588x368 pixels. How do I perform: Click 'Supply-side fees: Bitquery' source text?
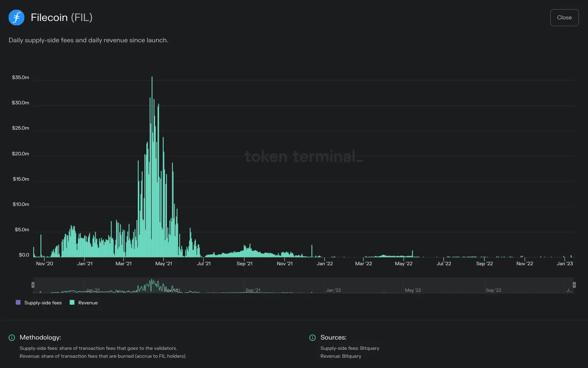(350, 348)
